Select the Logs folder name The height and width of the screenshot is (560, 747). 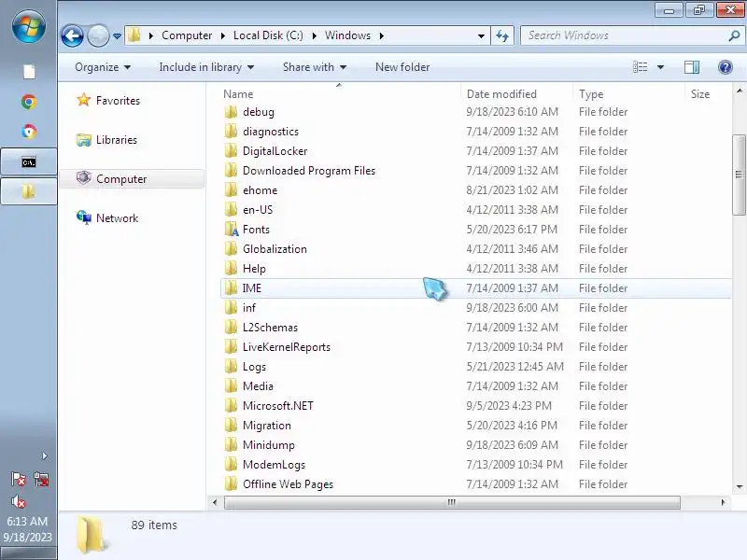(254, 367)
